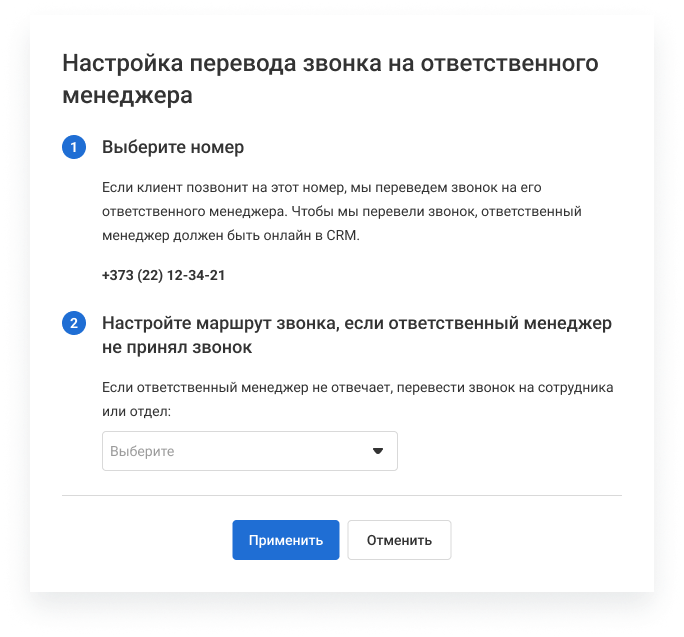Click the empty middle area of the dropdown field
The width and height of the screenshot is (684, 637).
coord(270,451)
